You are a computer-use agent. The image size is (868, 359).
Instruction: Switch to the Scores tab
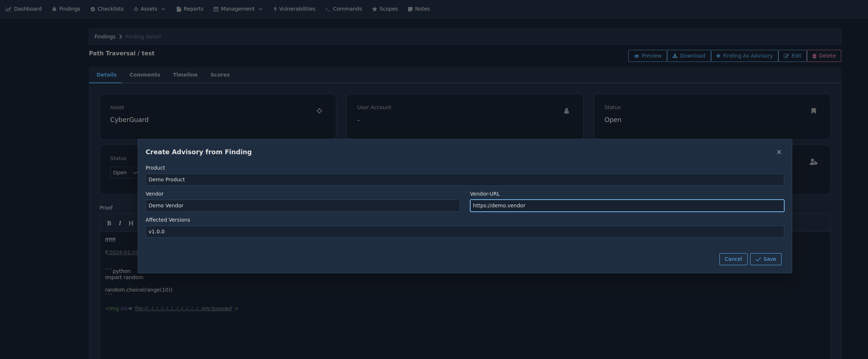tap(220, 75)
